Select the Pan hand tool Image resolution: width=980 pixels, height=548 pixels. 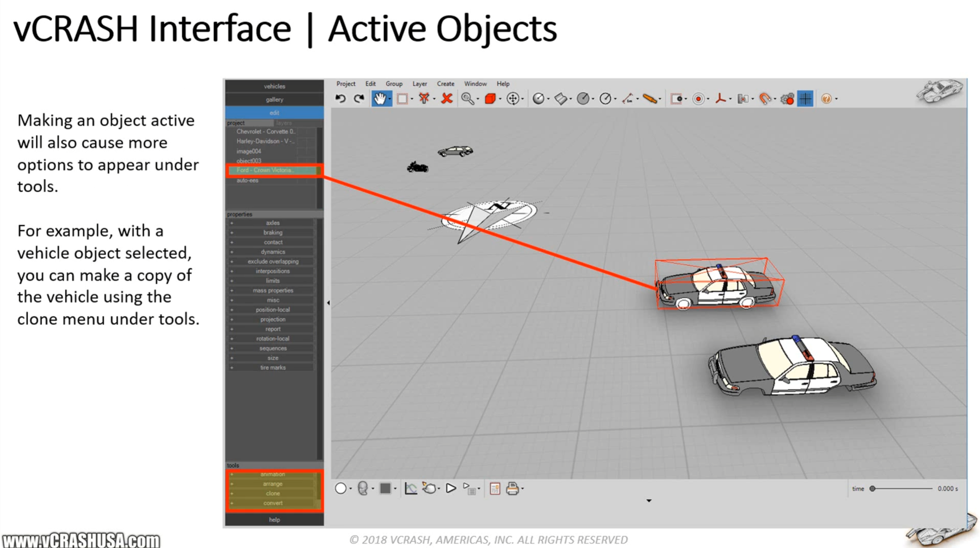click(381, 98)
